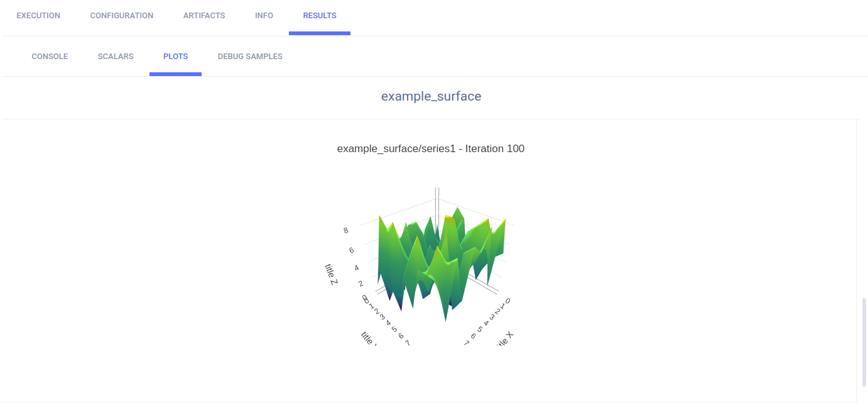Screen dimensions: 868x403
Task: Select the RESULTS tab
Action: point(320,16)
